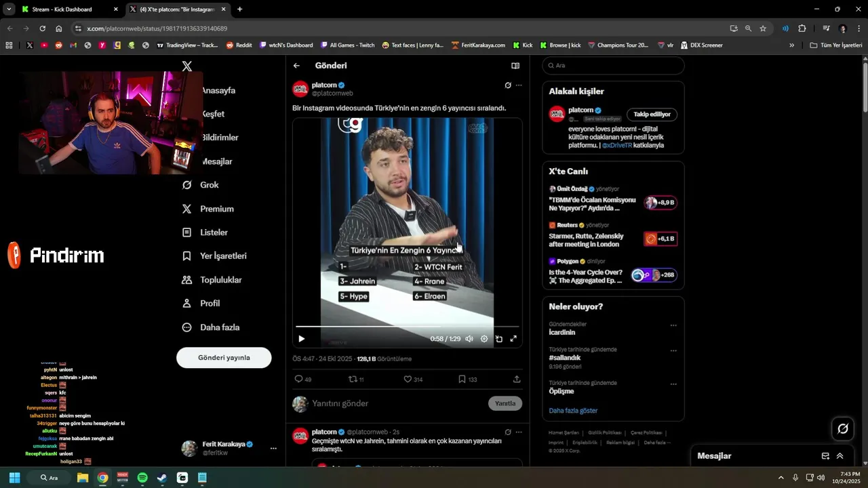Open the tab search dropdown arrow

9,9
